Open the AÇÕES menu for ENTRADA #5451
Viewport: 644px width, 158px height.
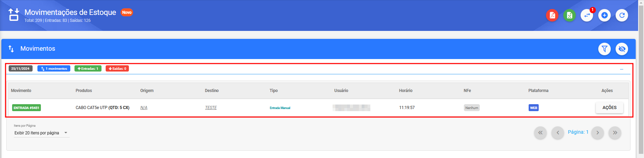(609, 108)
